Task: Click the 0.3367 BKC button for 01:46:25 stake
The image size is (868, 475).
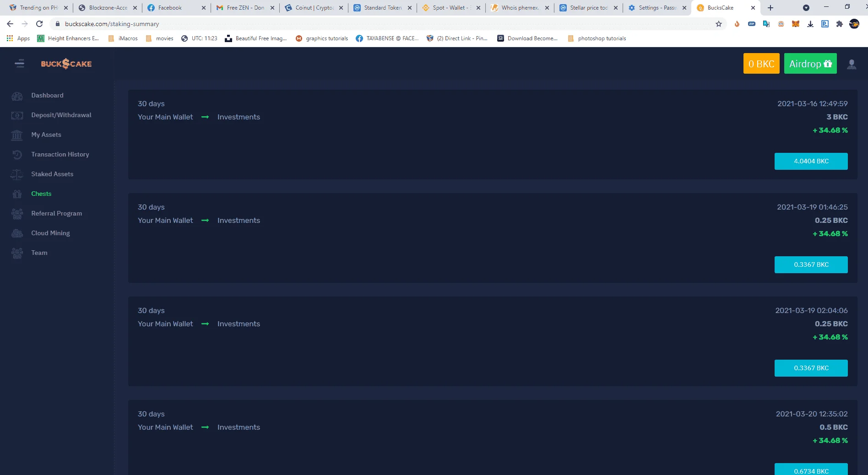Action: point(811,264)
